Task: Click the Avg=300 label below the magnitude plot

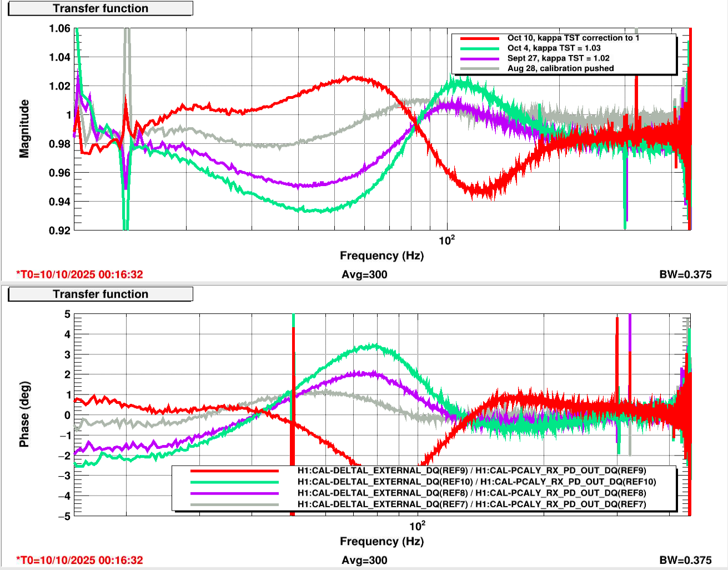Action: tap(364, 274)
